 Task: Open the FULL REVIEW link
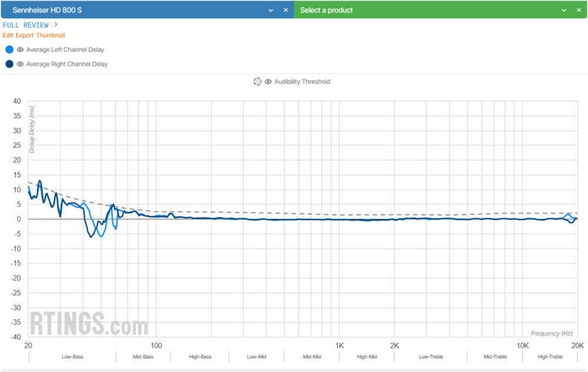[x=25, y=25]
